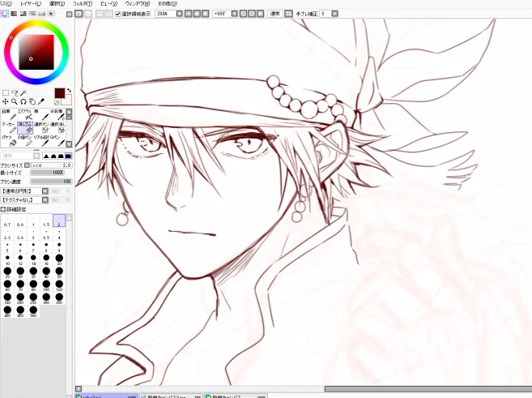This screenshot has width=532, height=398.
Task: Pick brush size 5 preset
Action: [x=7, y=246]
